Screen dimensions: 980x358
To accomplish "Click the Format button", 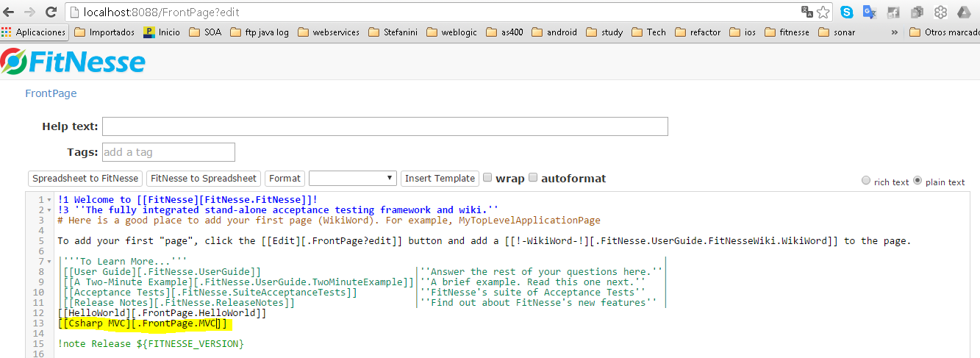I will pyautogui.click(x=285, y=178).
